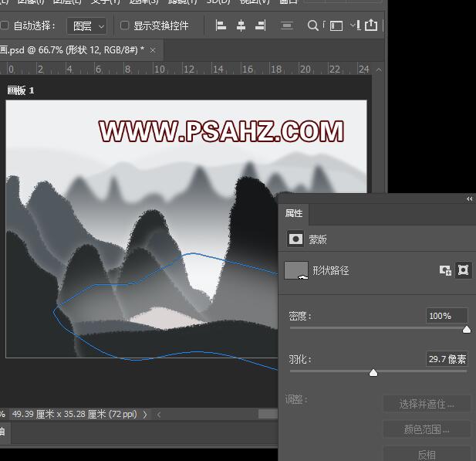
Task: Click the 反相 button
Action: point(427,455)
